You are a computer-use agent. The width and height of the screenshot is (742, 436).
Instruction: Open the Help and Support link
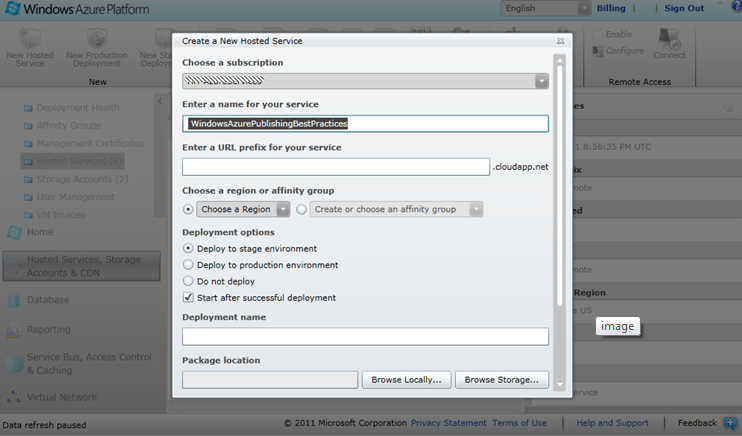[x=612, y=423]
